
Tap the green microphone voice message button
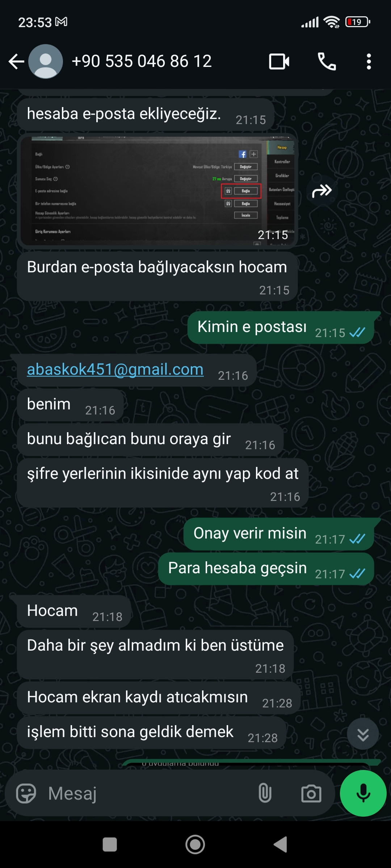pos(363,793)
